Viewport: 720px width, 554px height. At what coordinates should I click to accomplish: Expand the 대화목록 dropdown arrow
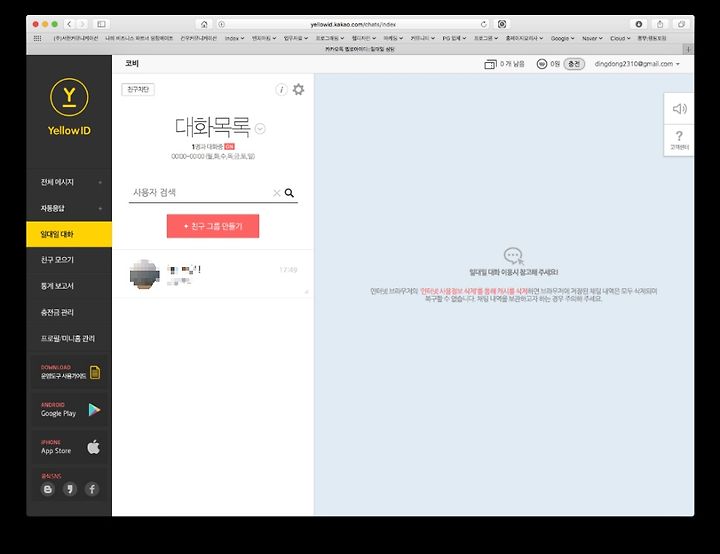point(260,129)
